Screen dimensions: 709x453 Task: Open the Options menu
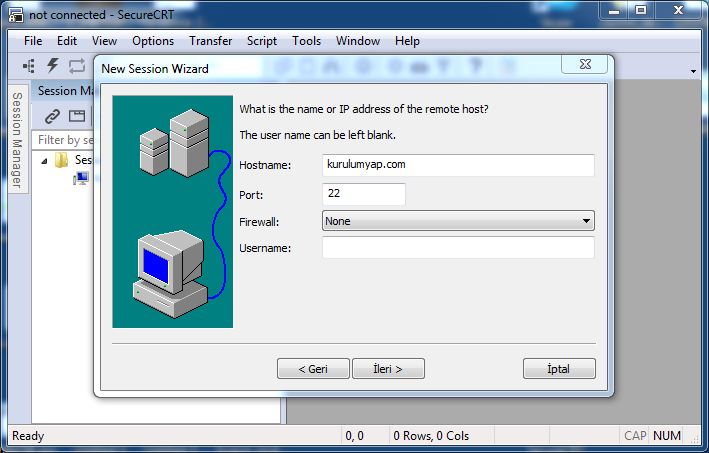153,41
